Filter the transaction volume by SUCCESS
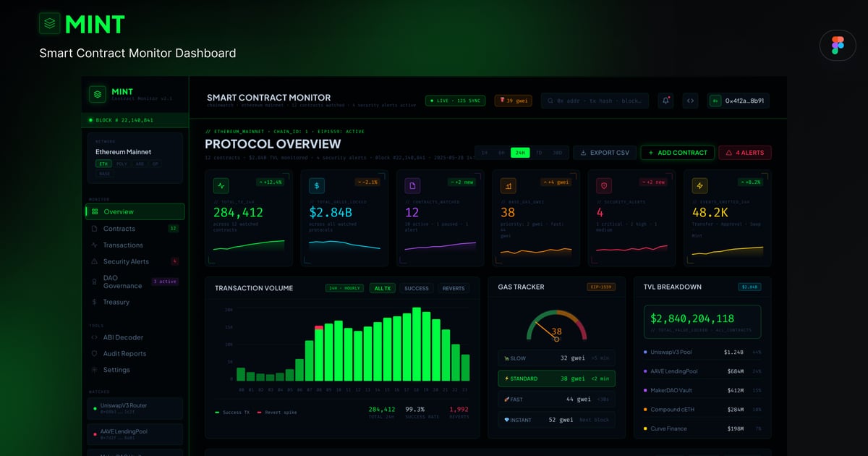Image resolution: width=868 pixels, height=456 pixels. [417, 288]
